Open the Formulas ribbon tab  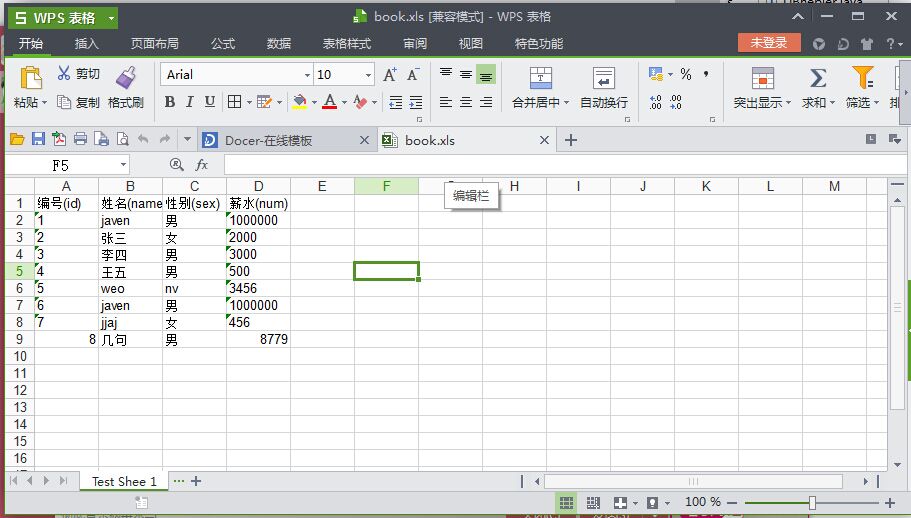[223, 44]
